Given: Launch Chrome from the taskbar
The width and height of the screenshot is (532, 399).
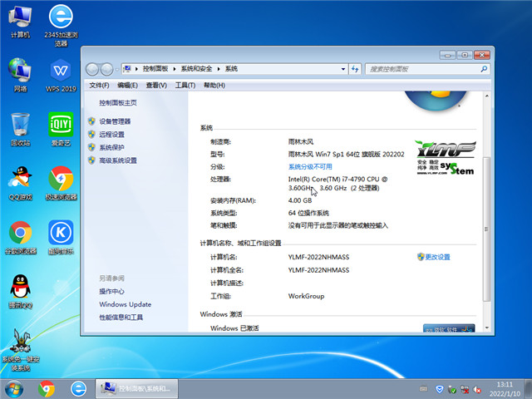Looking at the screenshot, I should (x=47, y=389).
